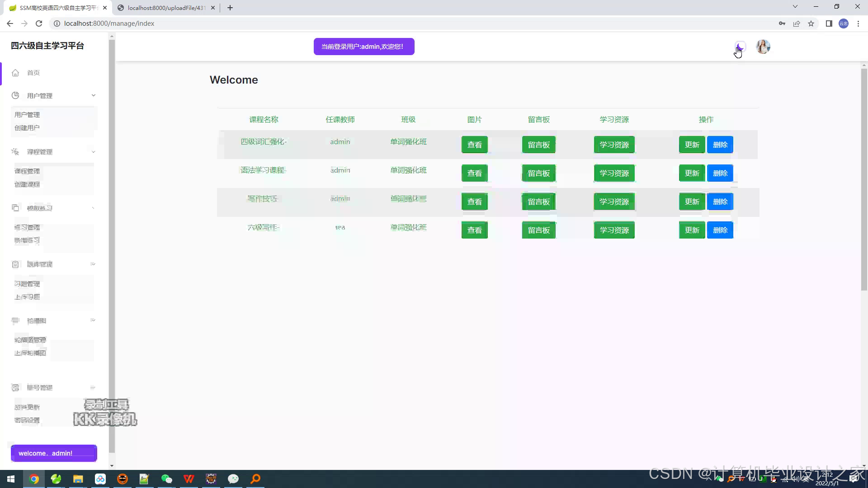Collapse the 用户管理 menu using its chevron
The width and height of the screenshot is (868, 488).
coord(94,95)
